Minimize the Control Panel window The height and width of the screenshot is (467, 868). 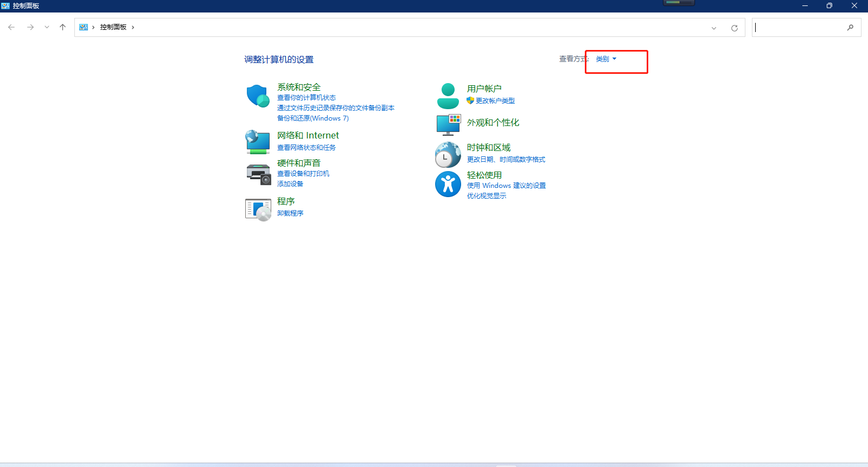[805, 5]
